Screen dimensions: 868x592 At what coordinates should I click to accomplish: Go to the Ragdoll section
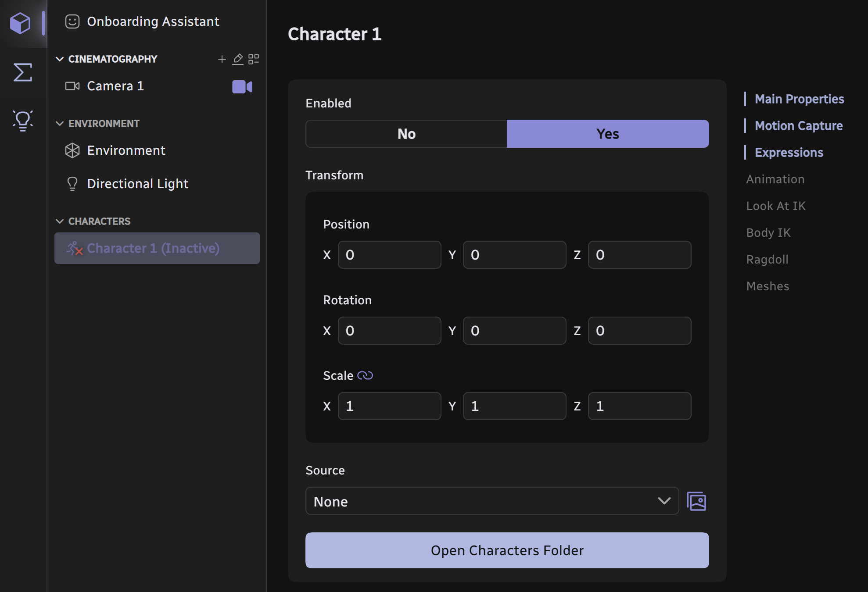[x=767, y=260]
